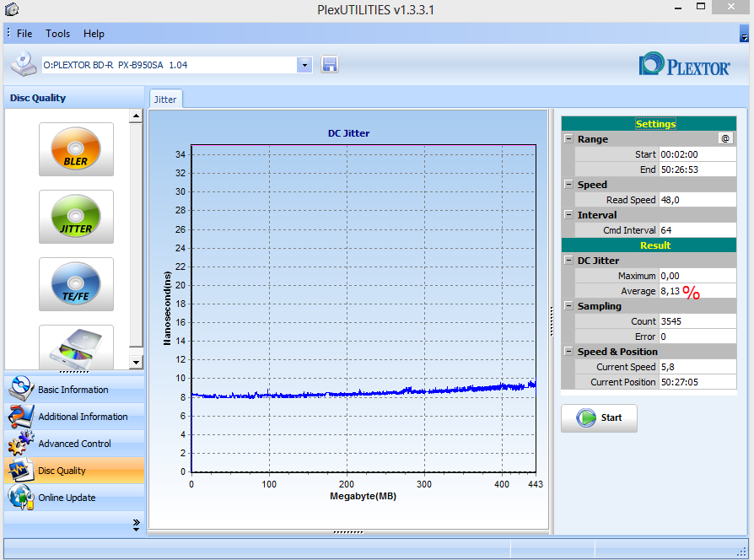Click the @ icon in the Range row

pyautogui.click(x=725, y=139)
